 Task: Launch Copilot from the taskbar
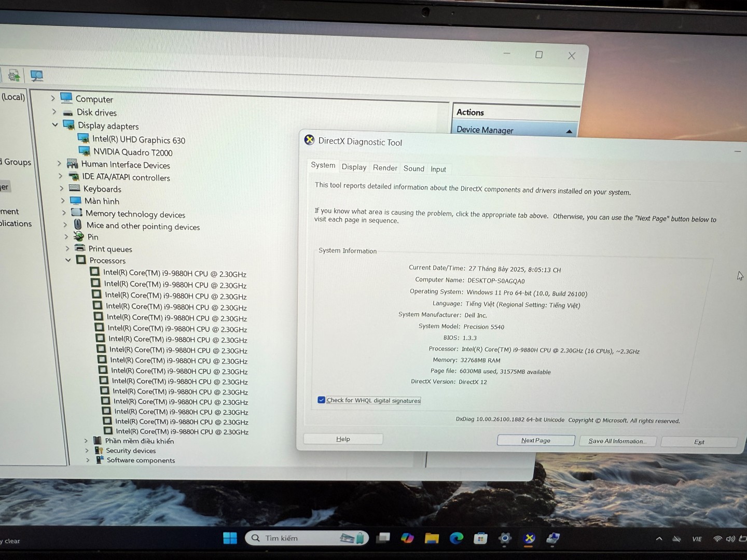click(x=407, y=538)
